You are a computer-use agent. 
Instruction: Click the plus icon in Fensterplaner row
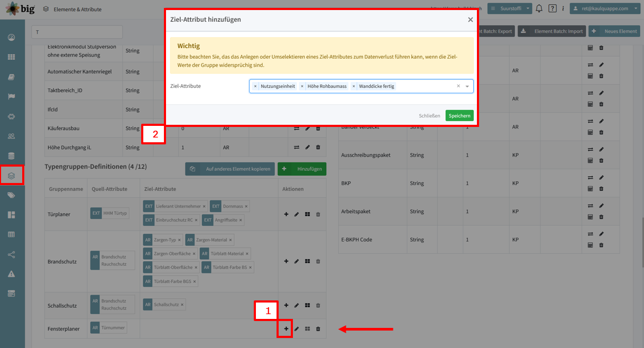(x=286, y=329)
